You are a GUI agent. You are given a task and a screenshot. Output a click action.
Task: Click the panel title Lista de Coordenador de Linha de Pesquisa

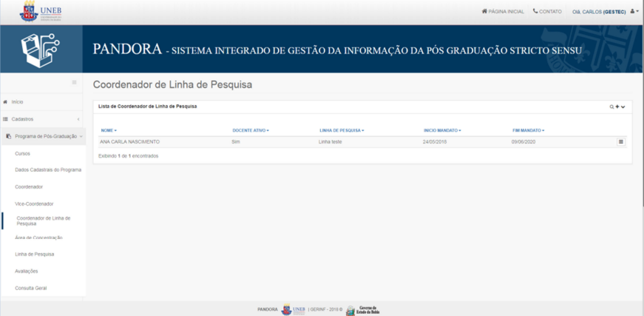pyautogui.click(x=147, y=107)
